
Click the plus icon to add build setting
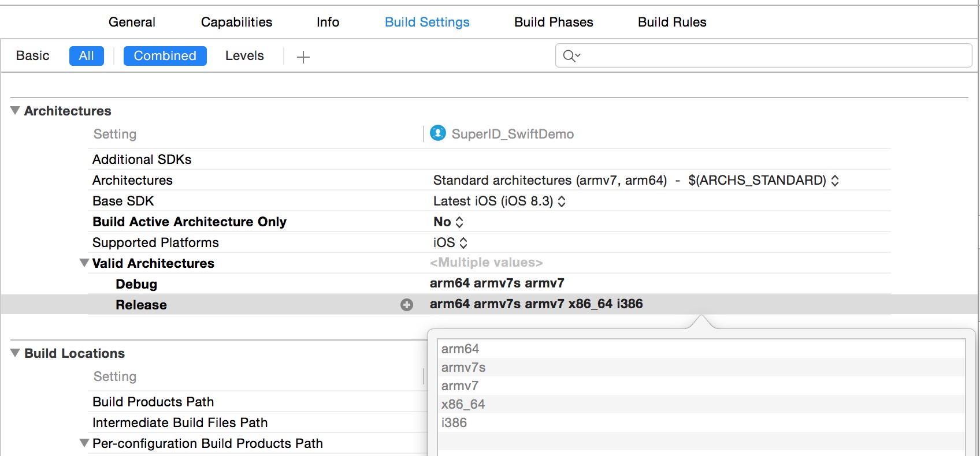[x=303, y=57]
